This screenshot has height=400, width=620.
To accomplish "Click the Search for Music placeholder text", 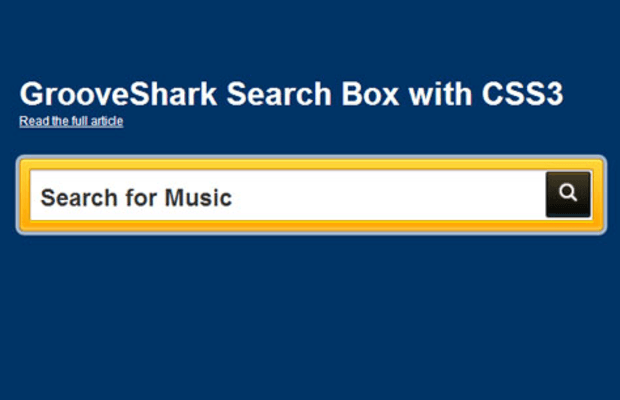I will [x=136, y=198].
